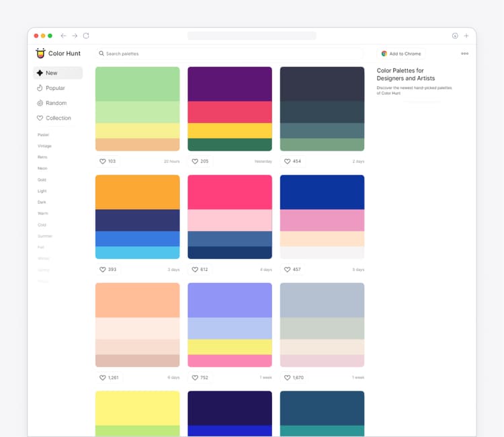Filter by the Vintage tag
504x437 pixels.
point(44,146)
